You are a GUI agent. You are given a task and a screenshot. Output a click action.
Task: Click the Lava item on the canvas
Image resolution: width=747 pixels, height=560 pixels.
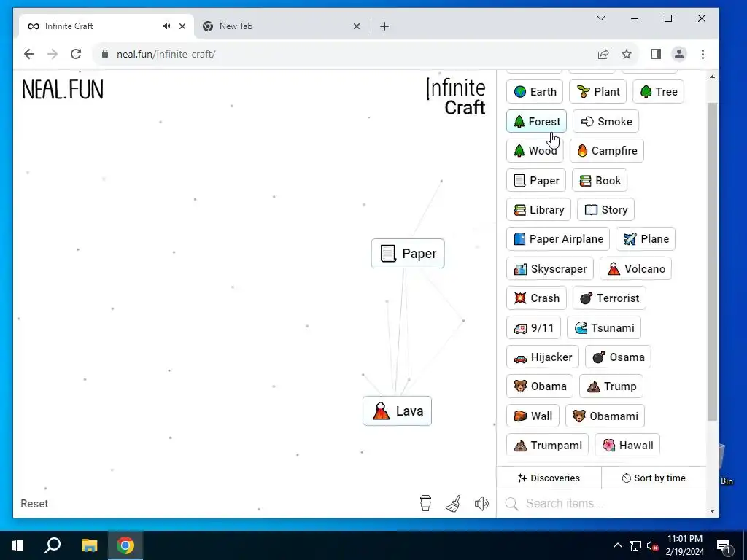tap(397, 411)
